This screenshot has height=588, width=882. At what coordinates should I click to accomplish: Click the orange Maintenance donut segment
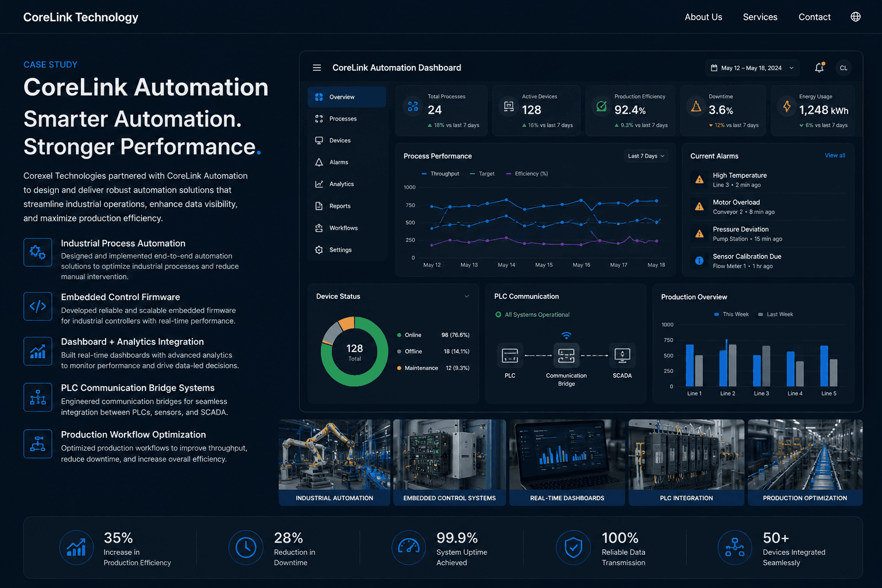click(347, 323)
